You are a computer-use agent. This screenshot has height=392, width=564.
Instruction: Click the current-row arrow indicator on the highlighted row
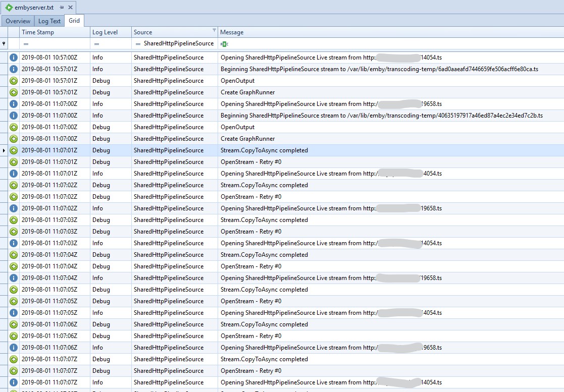click(x=4, y=150)
